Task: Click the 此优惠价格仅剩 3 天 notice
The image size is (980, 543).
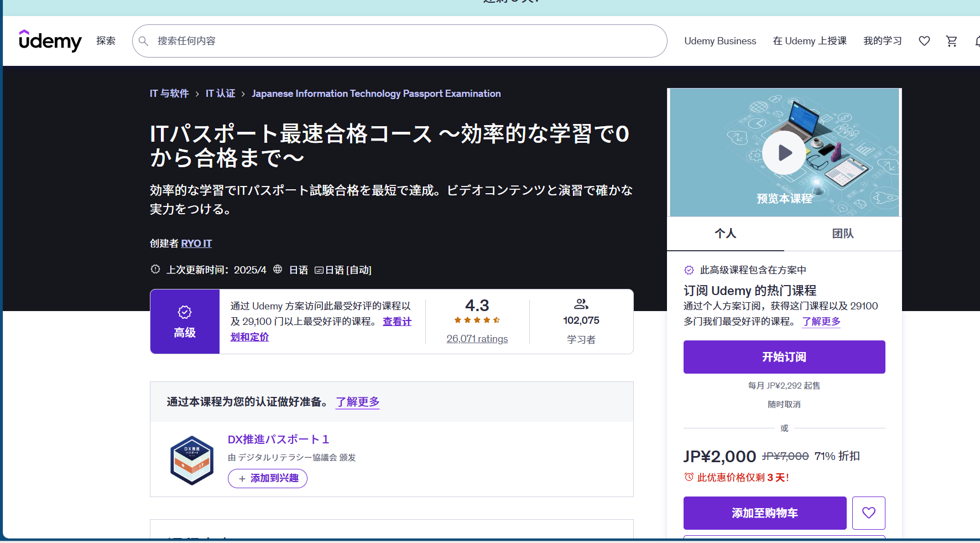Action: (x=743, y=478)
